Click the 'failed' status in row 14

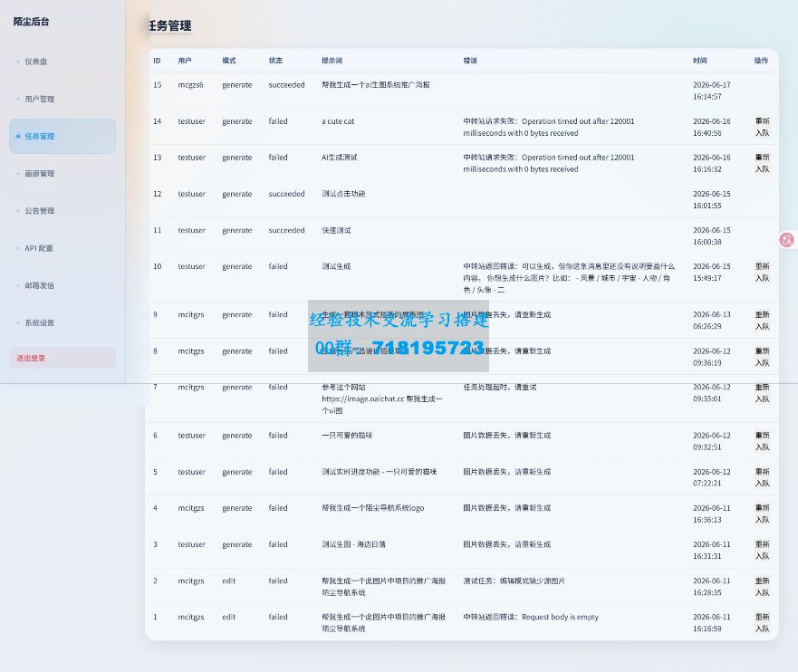coord(278,121)
